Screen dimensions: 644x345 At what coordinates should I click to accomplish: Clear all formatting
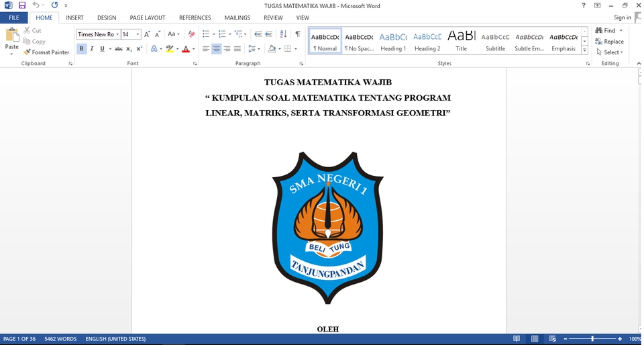191,34
